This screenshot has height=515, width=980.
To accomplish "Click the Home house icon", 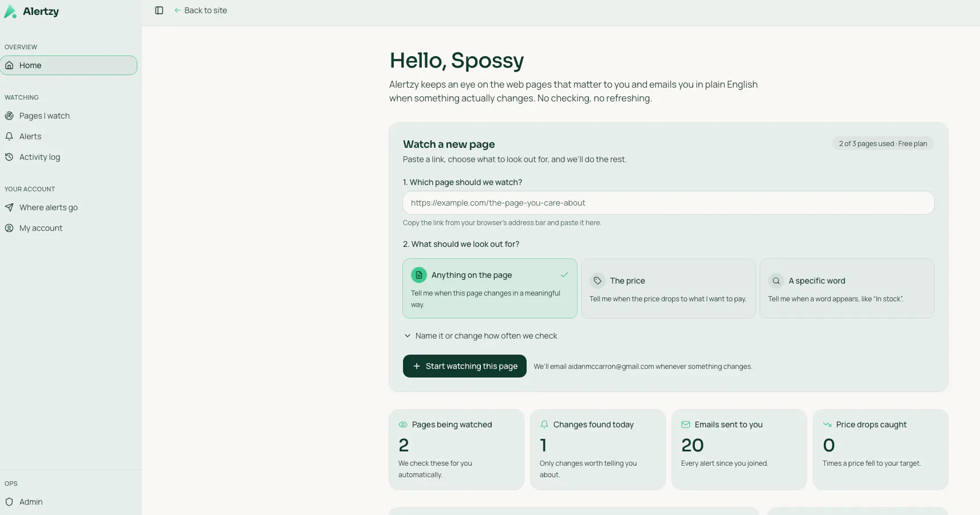I will 9,65.
